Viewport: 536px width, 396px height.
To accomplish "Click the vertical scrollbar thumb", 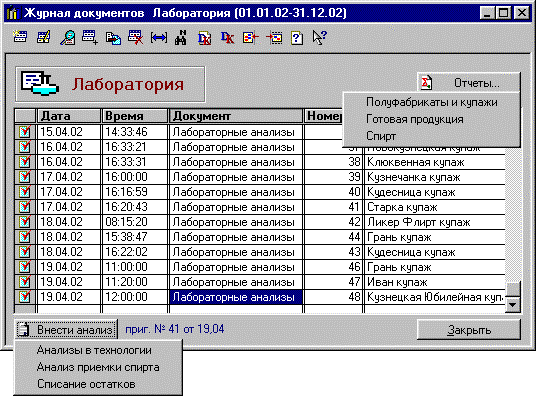I will pyautogui.click(x=512, y=289).
